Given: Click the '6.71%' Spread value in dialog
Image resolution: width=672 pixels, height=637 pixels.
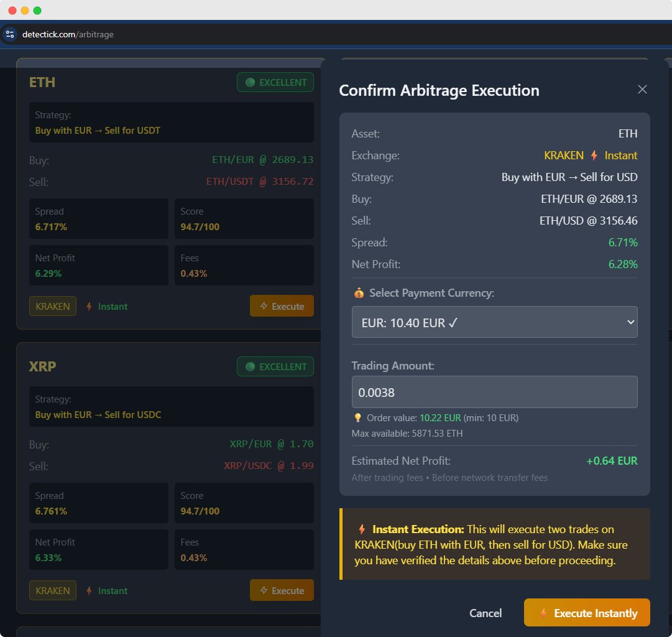Looking at the screenshot, I should [x=623, y=243].
